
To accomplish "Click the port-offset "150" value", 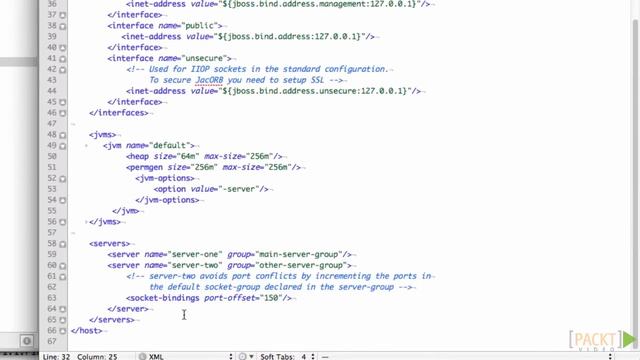I will [x=271, y=298].
